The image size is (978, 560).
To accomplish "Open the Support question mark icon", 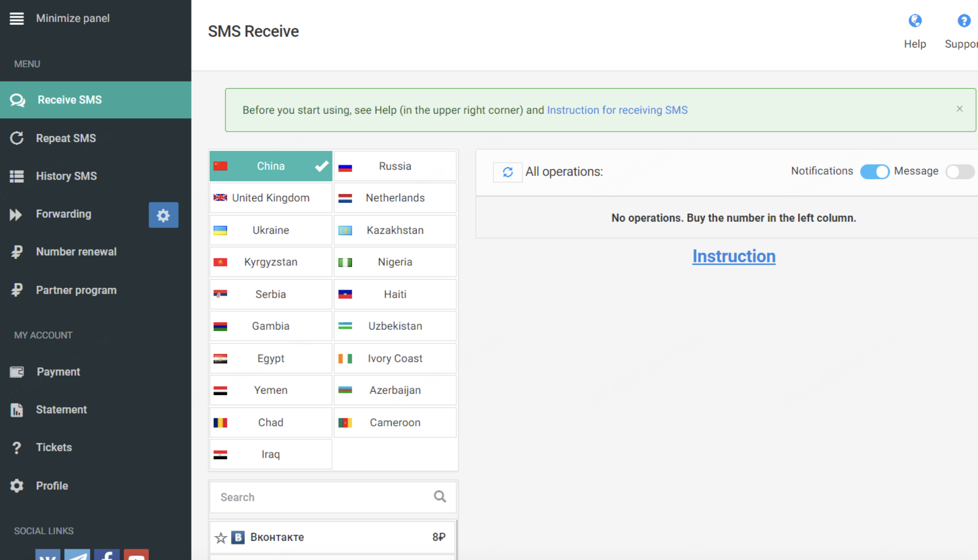I will (963, 21).
